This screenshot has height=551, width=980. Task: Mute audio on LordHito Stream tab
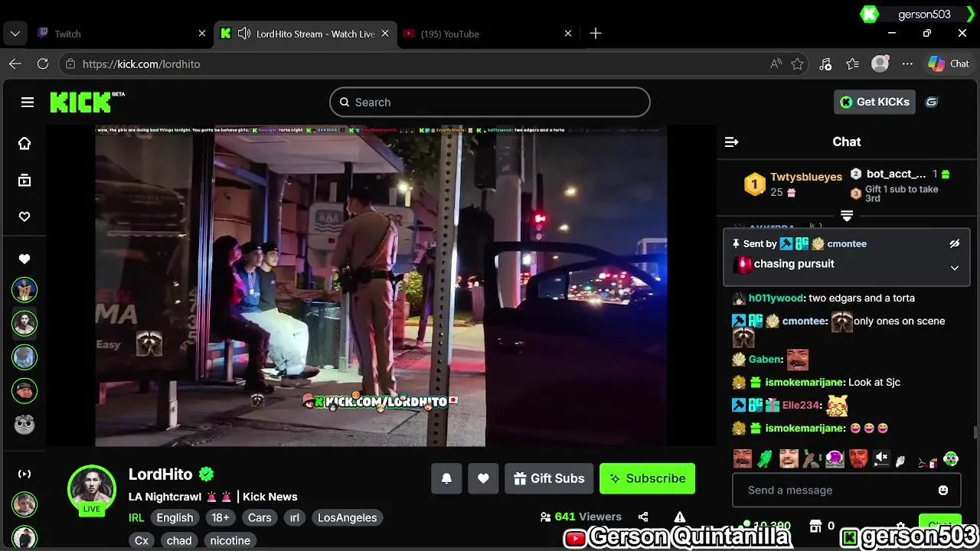coord(243,34)
